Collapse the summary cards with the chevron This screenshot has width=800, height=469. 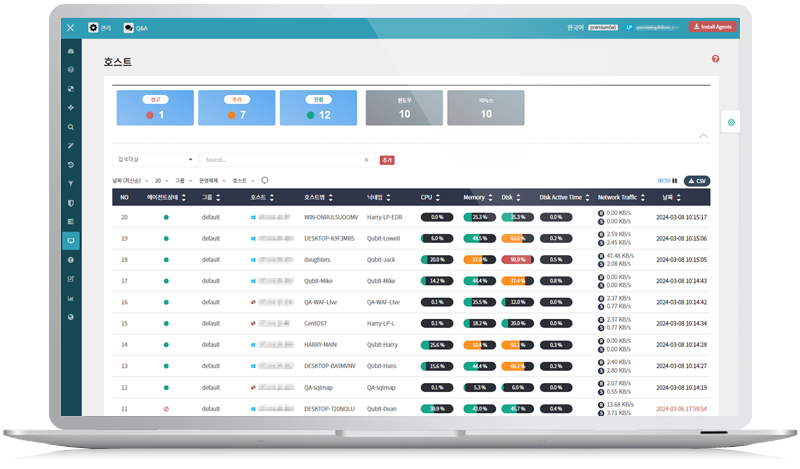pyautogui.click(x=704, y=135)
